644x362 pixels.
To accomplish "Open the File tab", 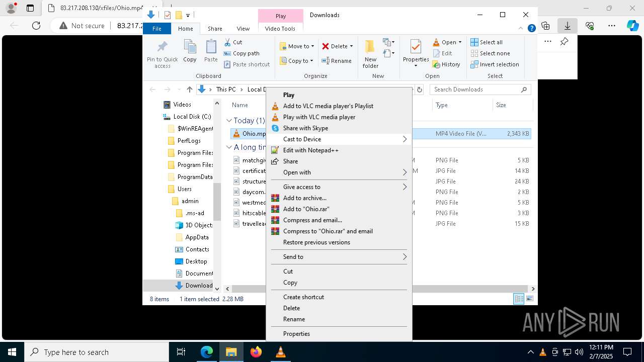I will tap(157, 29).
